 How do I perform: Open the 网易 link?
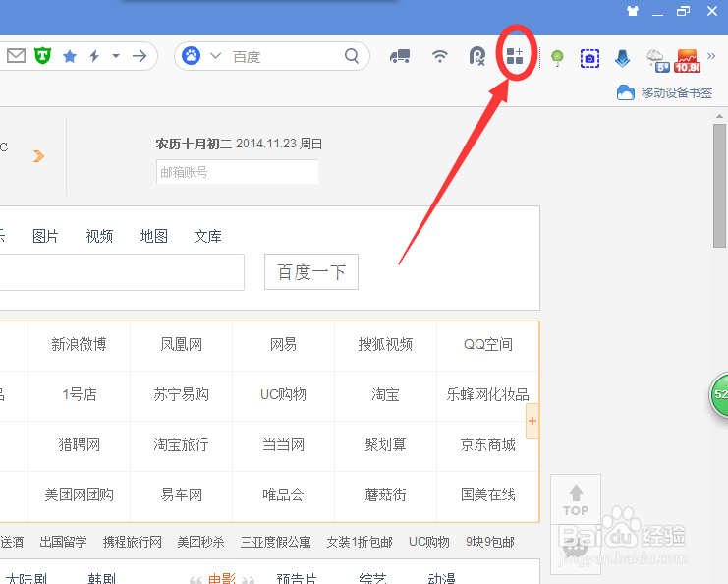click(283, 344)
